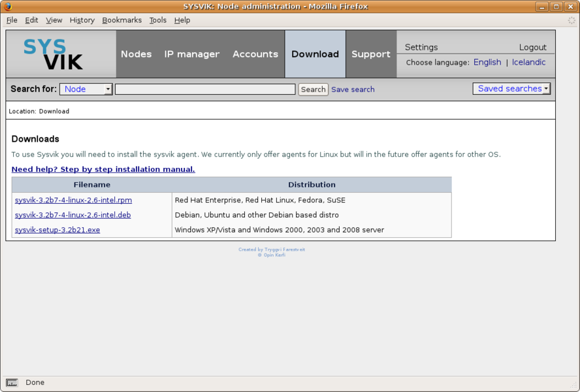Open the History menu
The image size is (580, 392).
point(82,20)
